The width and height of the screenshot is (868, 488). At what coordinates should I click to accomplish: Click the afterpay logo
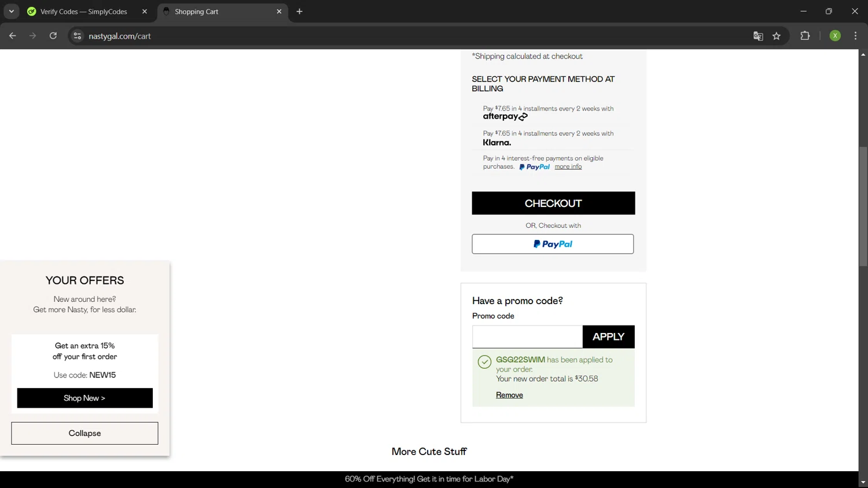(505, 116)
